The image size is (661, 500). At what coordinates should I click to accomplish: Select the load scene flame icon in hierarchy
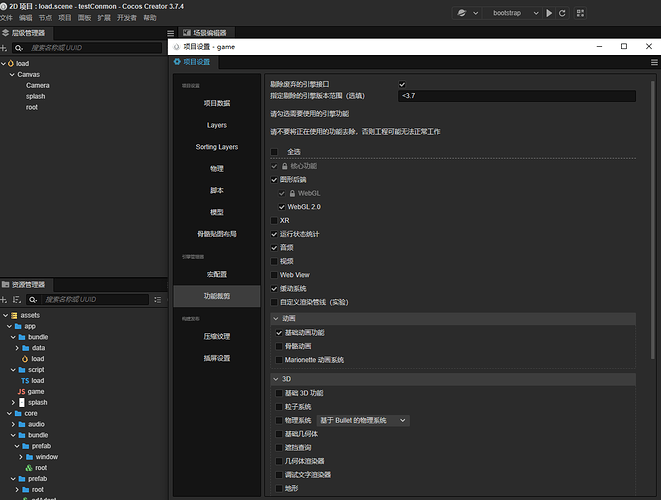(11, 63)
